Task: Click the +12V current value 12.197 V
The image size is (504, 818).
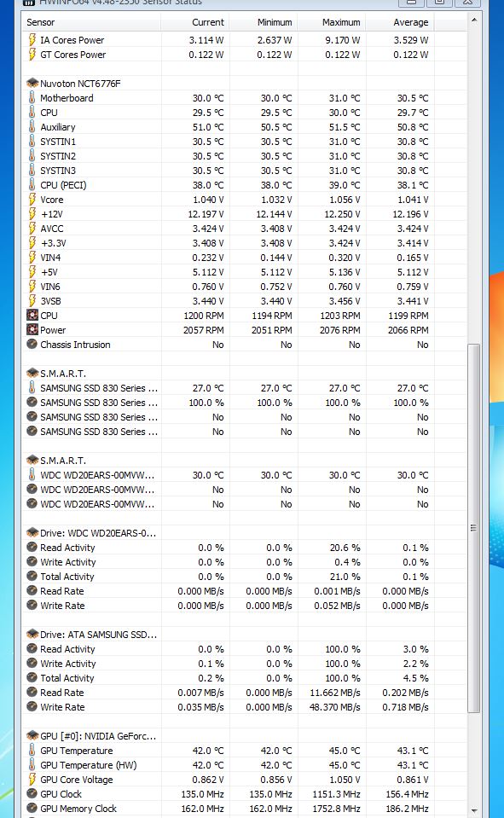Action: (x=206, y=214)
